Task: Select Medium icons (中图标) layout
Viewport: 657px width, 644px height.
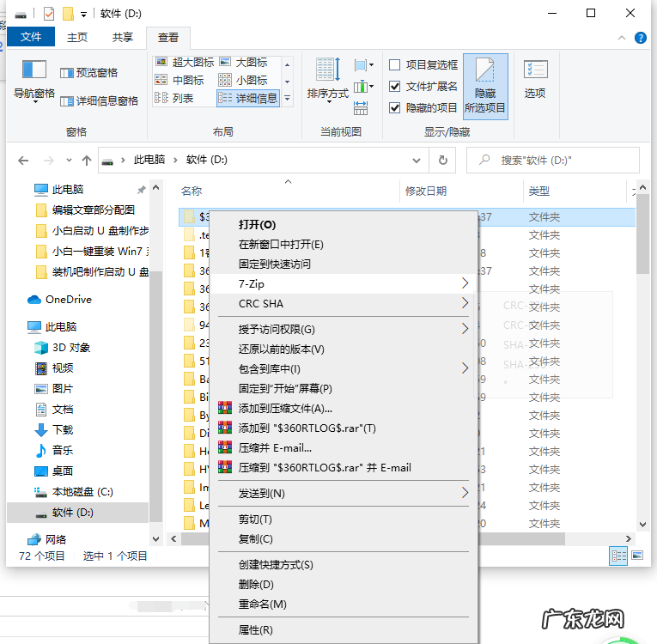Action: tap(179, 80)
